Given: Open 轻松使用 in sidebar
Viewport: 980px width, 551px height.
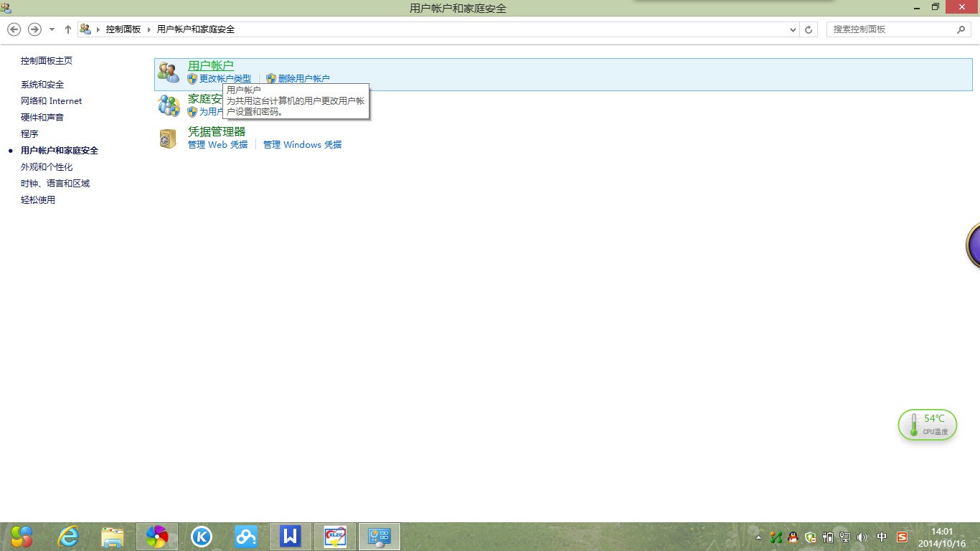Looking at the screenshot, I should (38, 200).
